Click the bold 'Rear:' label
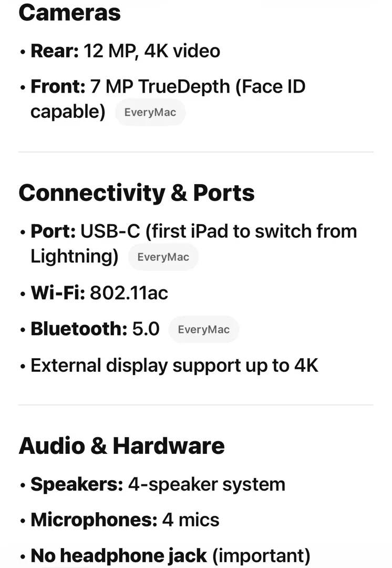 55,51
